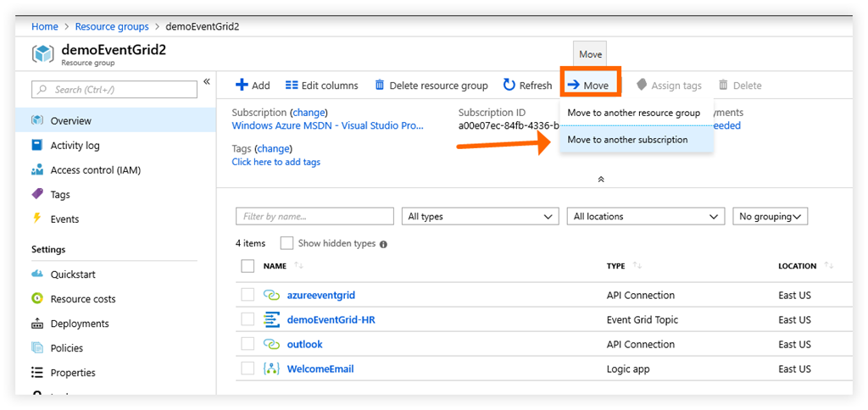Click Delete resource group trash icon

[x=380, y=86]
